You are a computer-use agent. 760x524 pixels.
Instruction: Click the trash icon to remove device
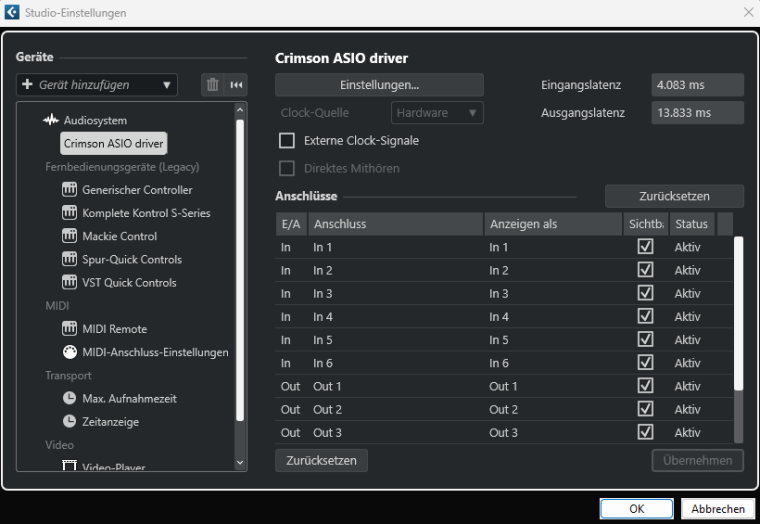click(212, 85)
